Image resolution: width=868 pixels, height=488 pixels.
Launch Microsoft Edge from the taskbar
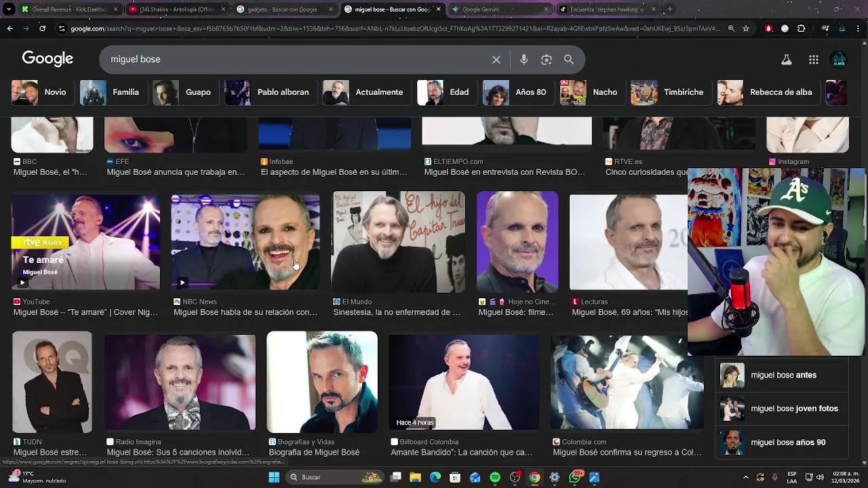pyautogui.click(x=435, y=477)
